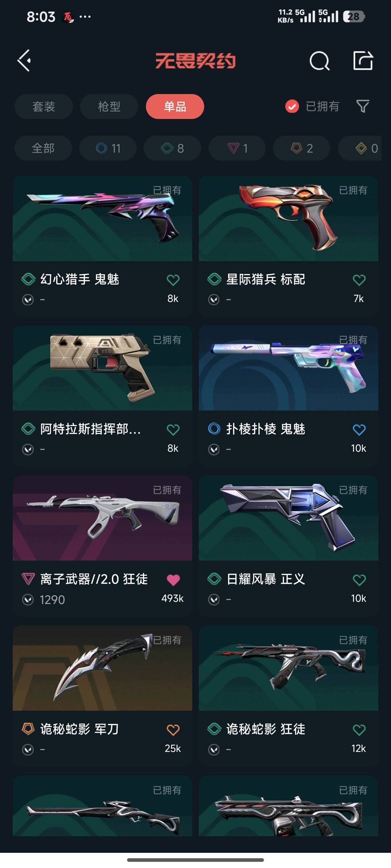
Task: Filter by blue circle tier with 11
Action: coord(108,148)
